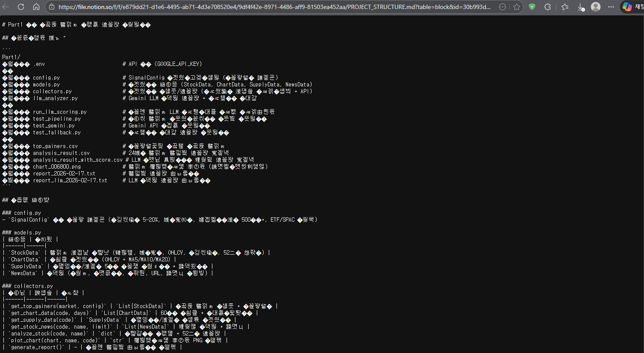Screen dimensions: 644x353
Task: Click `StockData` in the models table
Action: [x=24, y=253]
